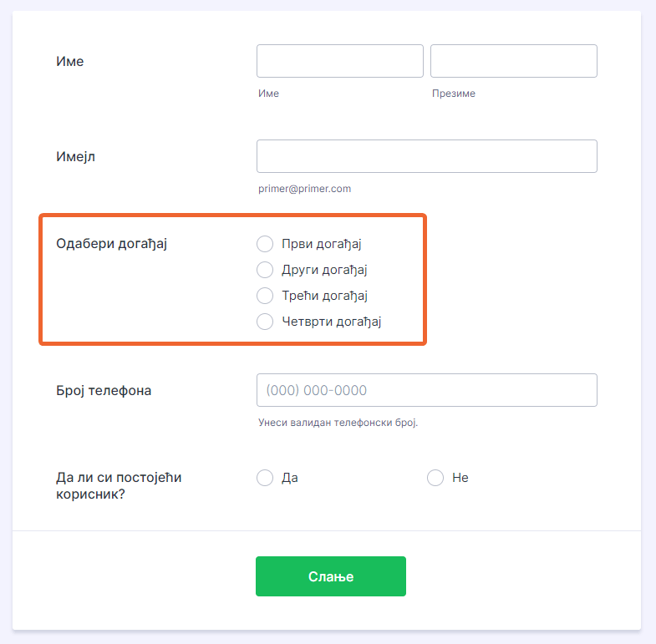
Task: Click the Унеси валидан телефонски број hint
Action: point(338,423)
